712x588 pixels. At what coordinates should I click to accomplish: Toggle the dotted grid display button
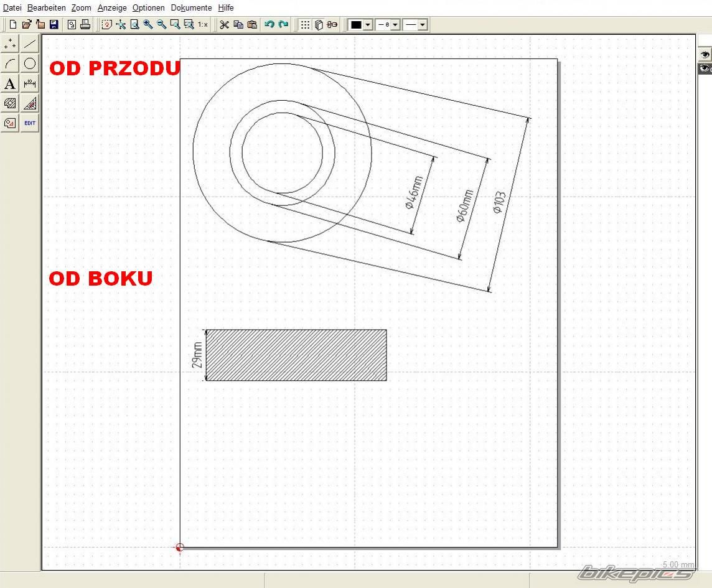[x=305, y=25]
